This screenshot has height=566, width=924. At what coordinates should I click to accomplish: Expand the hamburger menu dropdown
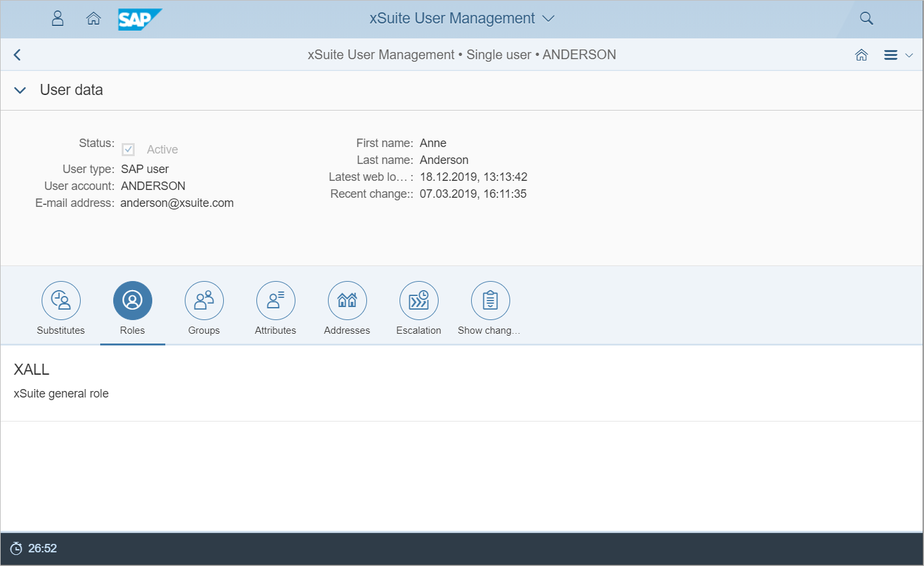click(x=898, y=55)
